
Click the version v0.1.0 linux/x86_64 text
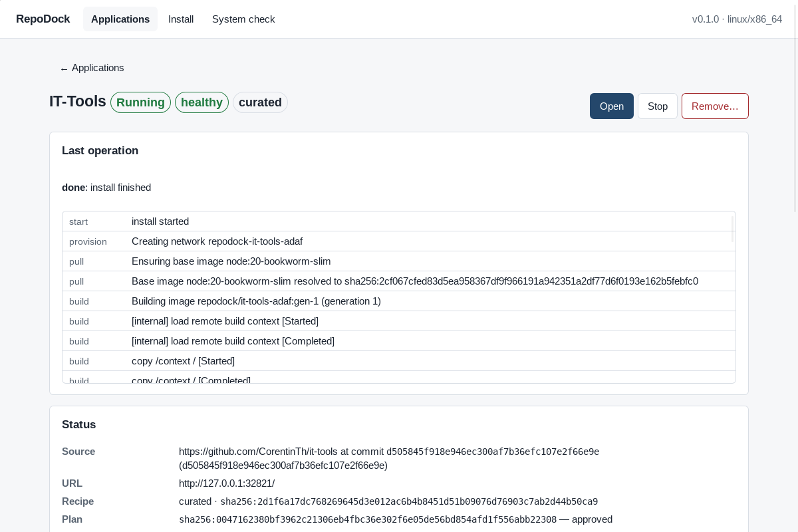(x=737, y=19)
